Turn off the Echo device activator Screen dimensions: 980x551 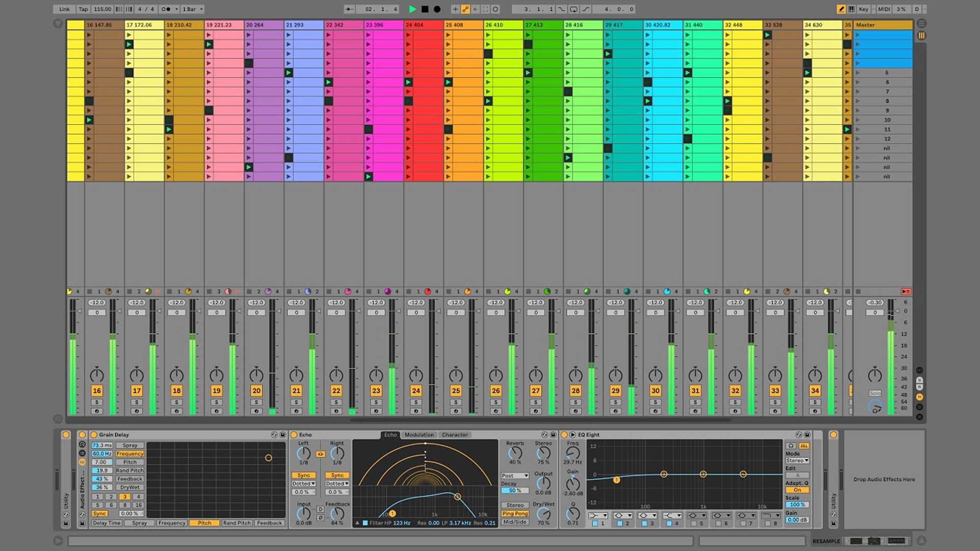(x=294, y=435)
